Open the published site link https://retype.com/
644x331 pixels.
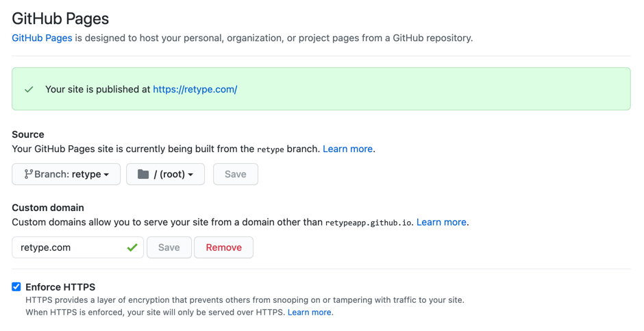[x=195, y=89]
